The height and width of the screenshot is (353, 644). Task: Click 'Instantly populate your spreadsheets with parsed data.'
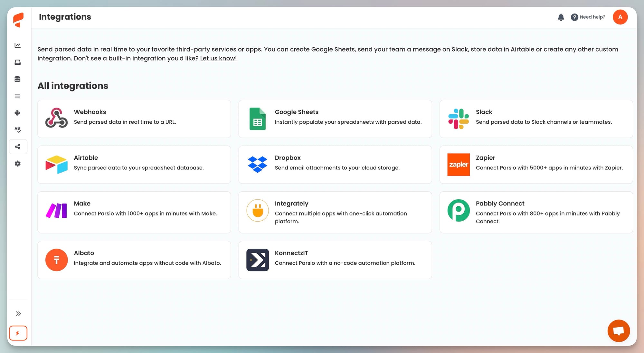click(348, 122)
